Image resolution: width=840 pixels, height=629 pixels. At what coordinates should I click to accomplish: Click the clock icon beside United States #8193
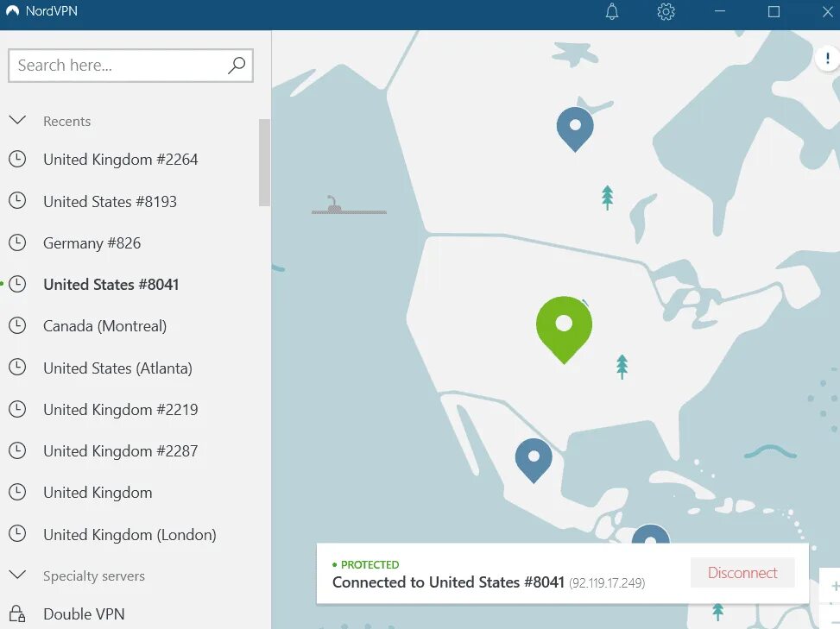click(x=17, y=201)
